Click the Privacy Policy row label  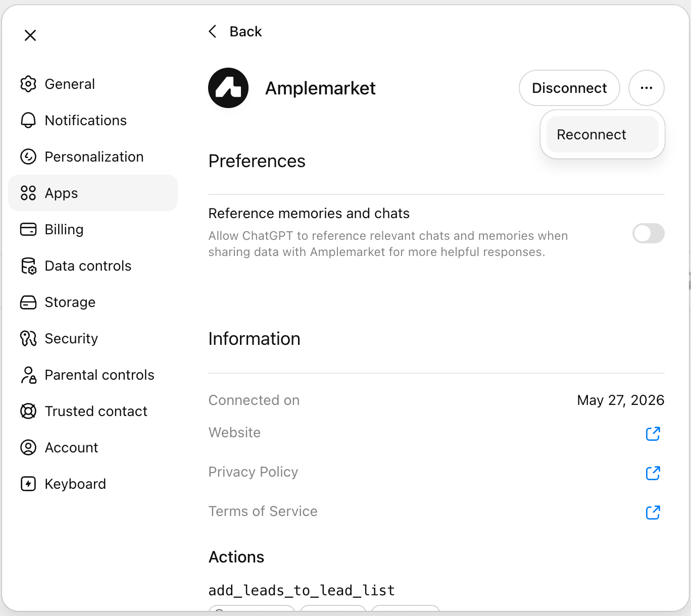(x=253, y=472)
